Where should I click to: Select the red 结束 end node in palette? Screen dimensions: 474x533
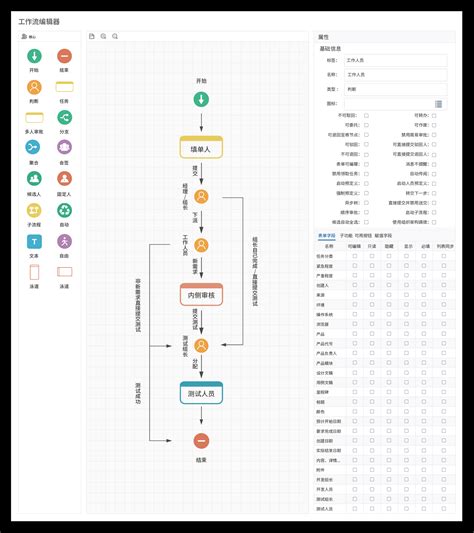coord(64,56)
